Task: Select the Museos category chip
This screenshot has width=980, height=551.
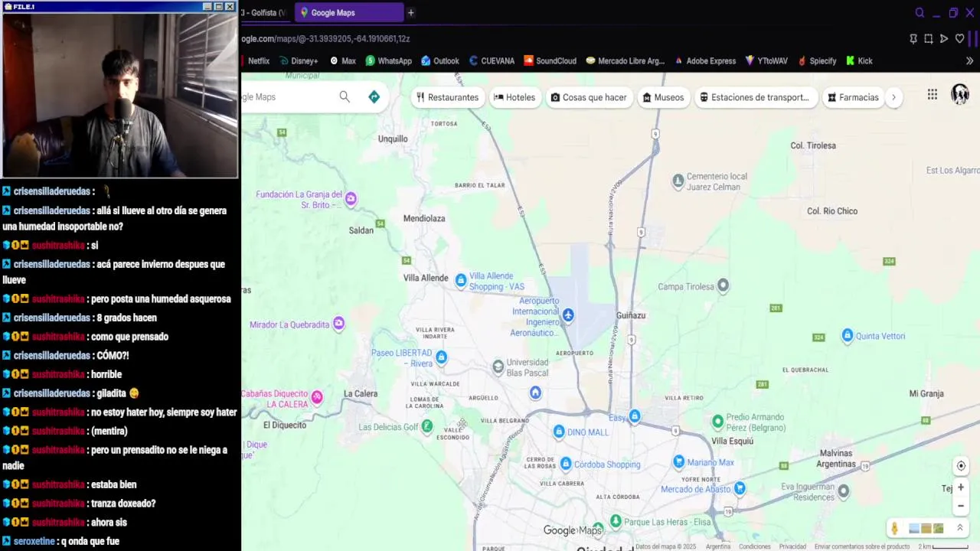Action: coord(663,97)
